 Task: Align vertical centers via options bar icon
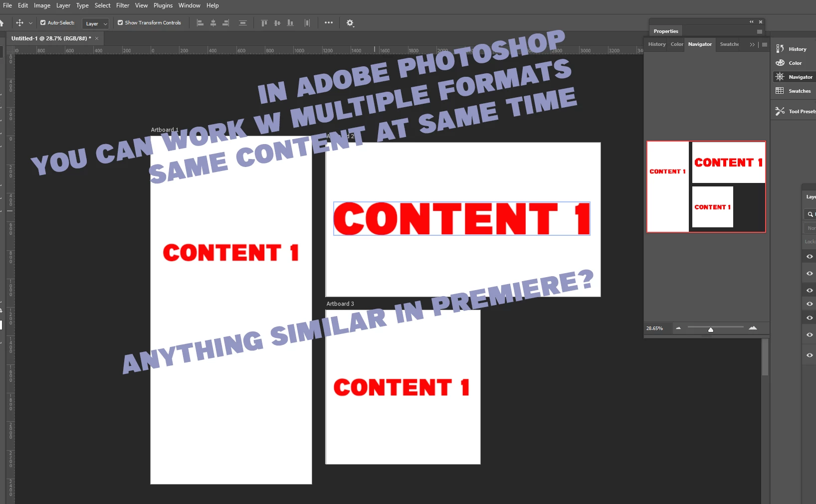click(x=277, y=23)
